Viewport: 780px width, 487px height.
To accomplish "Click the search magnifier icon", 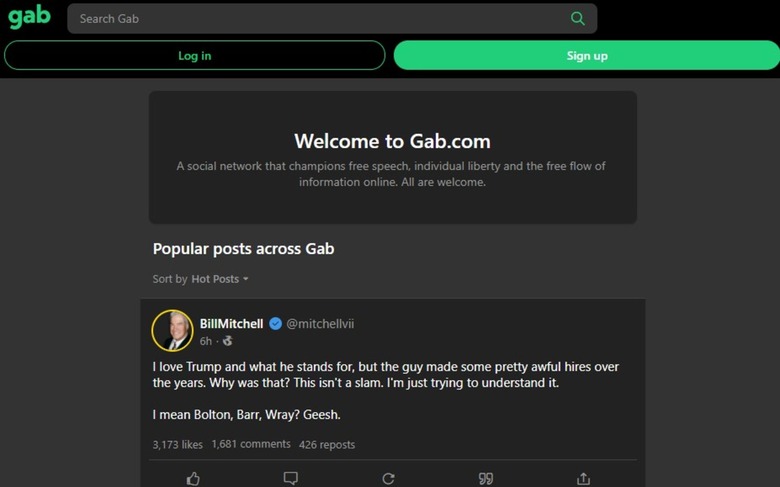I will tap(577, 18).
